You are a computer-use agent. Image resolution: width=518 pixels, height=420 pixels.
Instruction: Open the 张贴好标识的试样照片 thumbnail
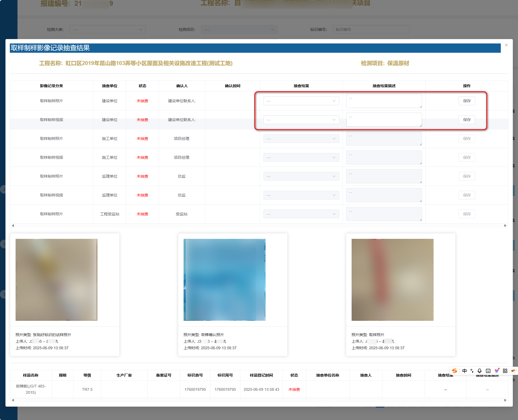pyautogui.click(x=57, y=280)
